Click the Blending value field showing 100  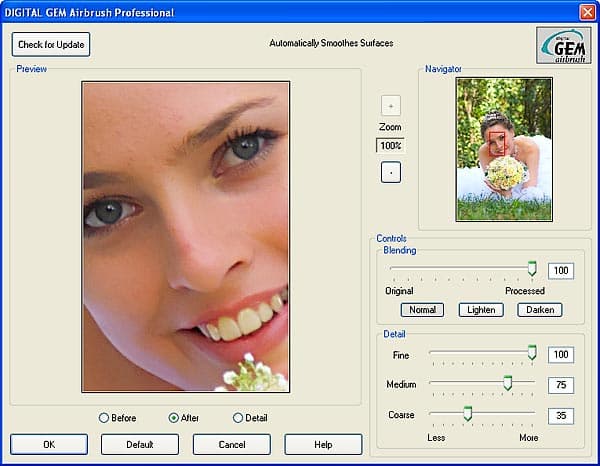[561, 271]
